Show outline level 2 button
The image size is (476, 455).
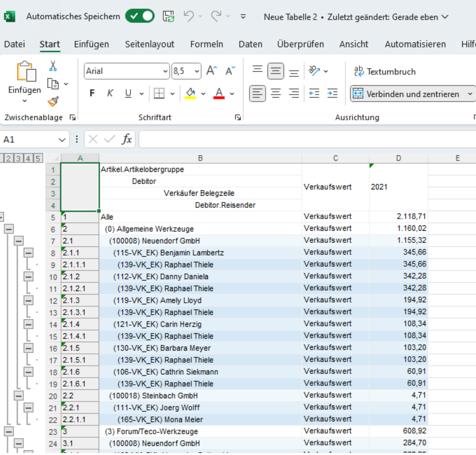click(x=8, y=158)
